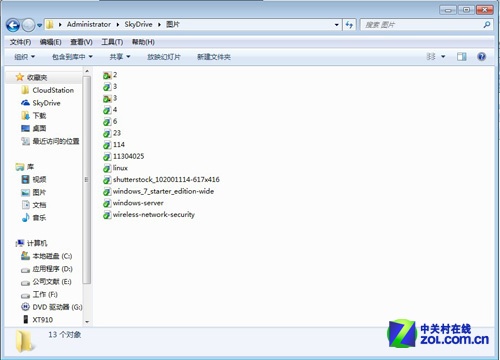The image size is (500, 360).
Task: Select 收藏夹 in navigation pane
Action: 37,77
